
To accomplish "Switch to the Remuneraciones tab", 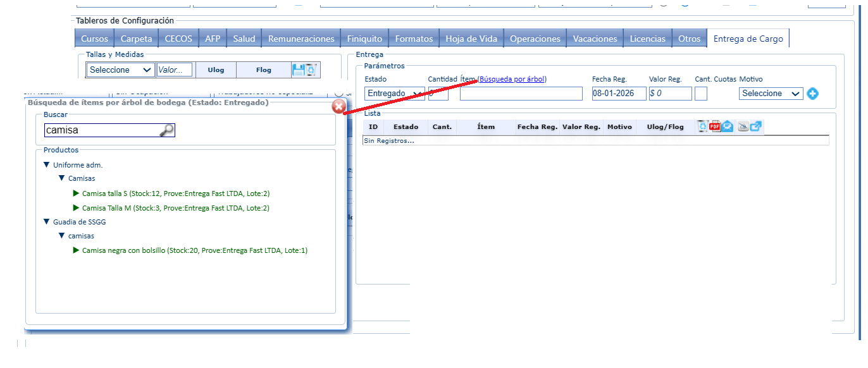I will tap(301, 39).
